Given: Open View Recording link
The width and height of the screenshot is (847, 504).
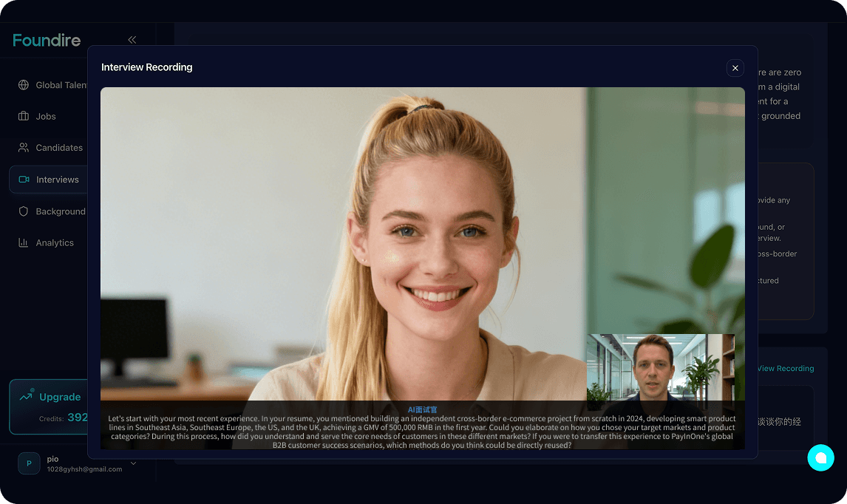Looking at the screenshot, I should tap(784, 368).
